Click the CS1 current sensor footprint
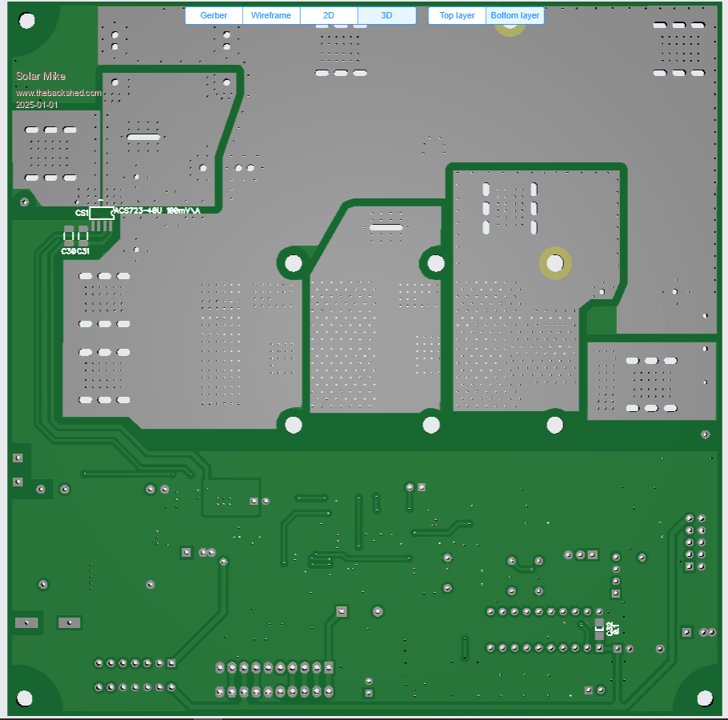 (x=102, y=214)
